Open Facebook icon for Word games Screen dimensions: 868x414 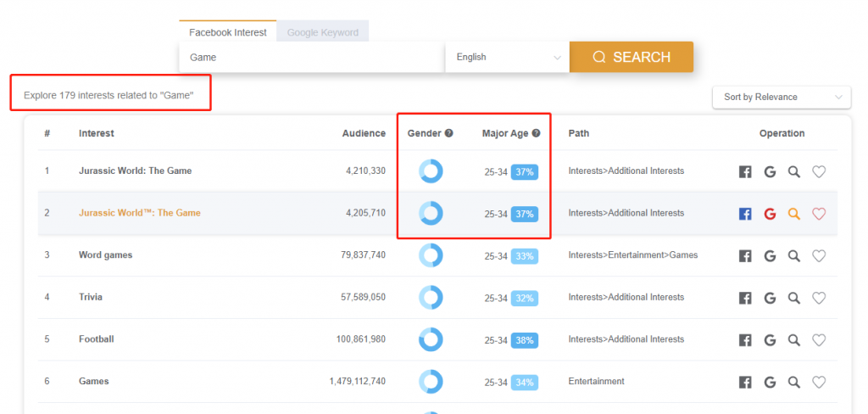(745, 256)
